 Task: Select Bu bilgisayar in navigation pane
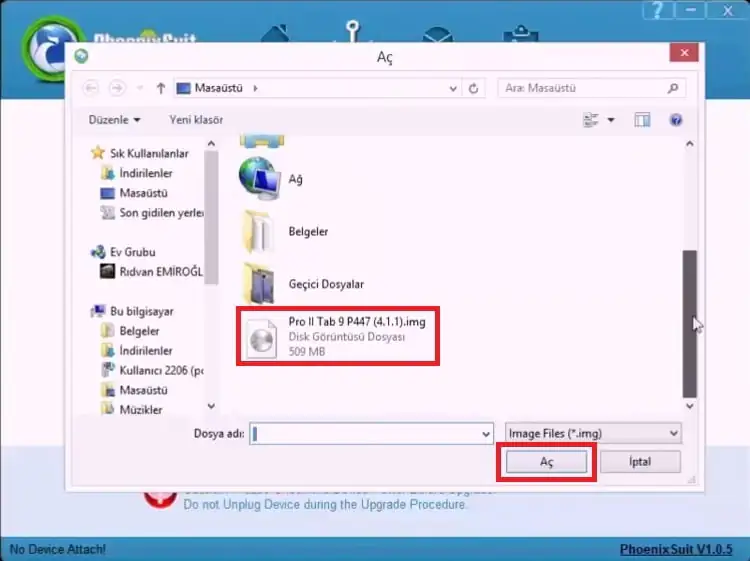(132, 311)
